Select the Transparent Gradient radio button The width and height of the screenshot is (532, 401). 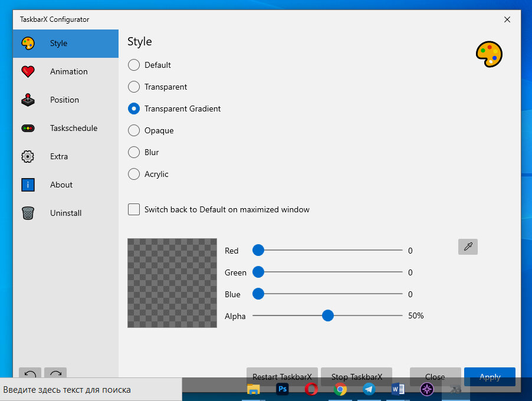click(x=134, y=109)
